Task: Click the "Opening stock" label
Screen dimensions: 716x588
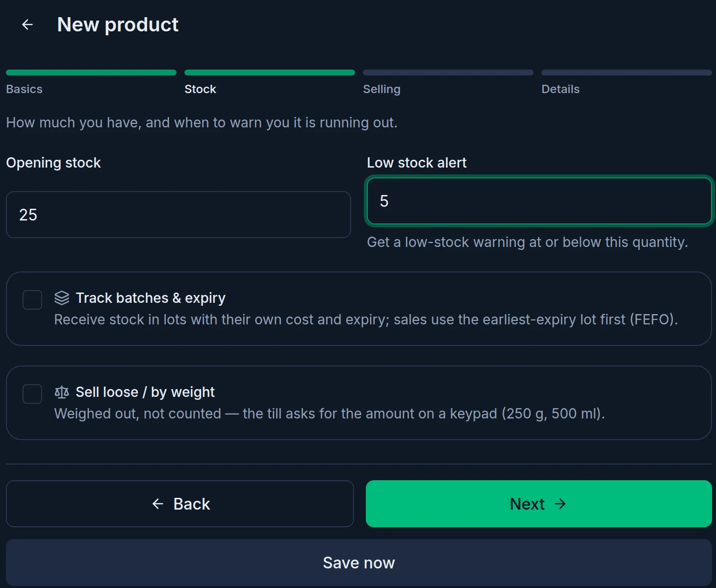Action: (53, 163)
